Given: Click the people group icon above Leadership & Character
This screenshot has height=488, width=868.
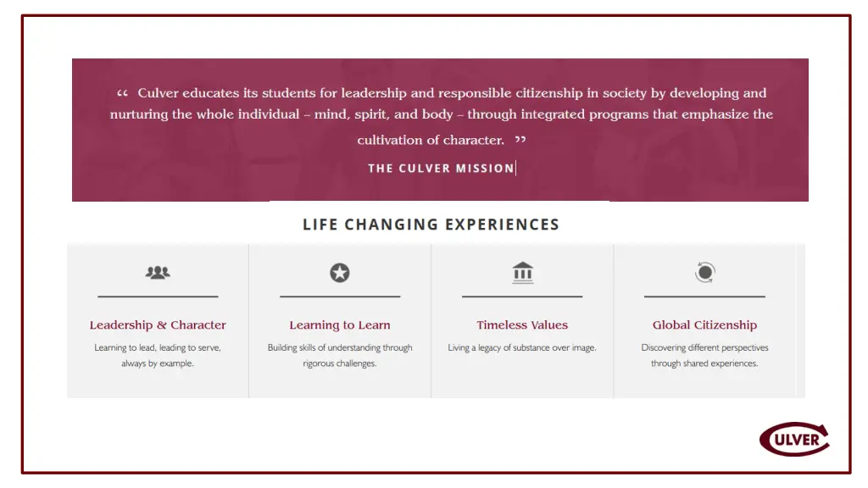Looking at the screenshot, I should point(158,272).
